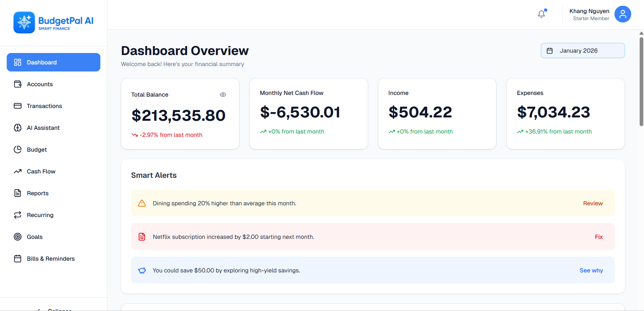Click the Budget pie chart icon

tap(17, 149)
